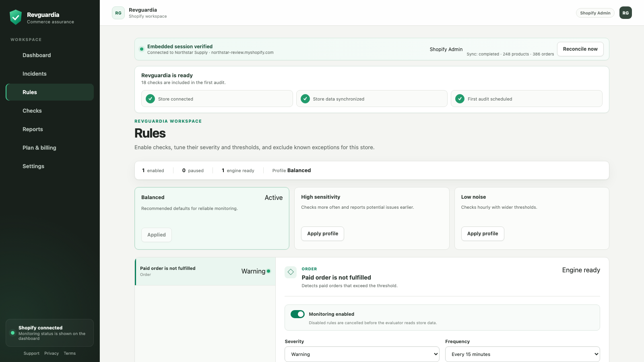Click the green dot next to Warning label
The width and height of the screenshot is (644, 362).
[x=268, y=271]
